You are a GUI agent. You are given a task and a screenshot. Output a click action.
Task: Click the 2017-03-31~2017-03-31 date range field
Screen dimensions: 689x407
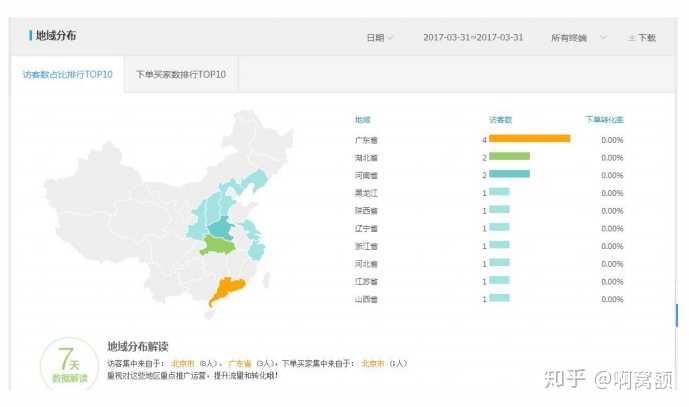[473, 38]
